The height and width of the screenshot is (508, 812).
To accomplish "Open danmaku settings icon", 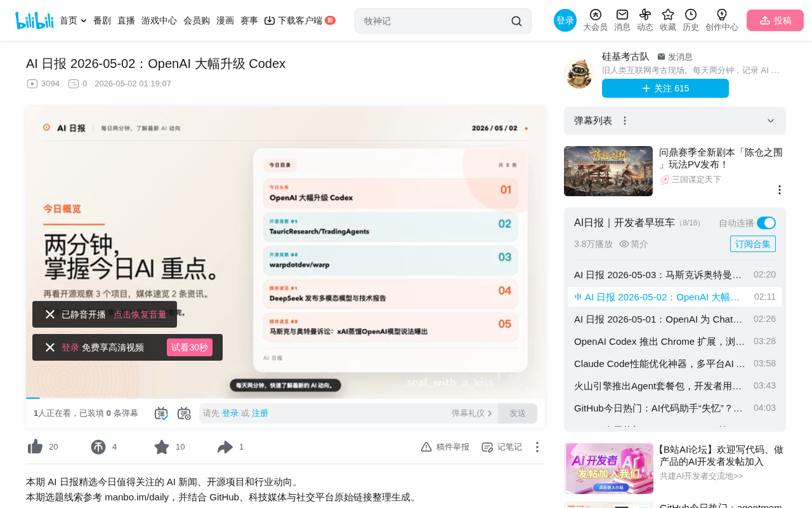I will [184, 413].
